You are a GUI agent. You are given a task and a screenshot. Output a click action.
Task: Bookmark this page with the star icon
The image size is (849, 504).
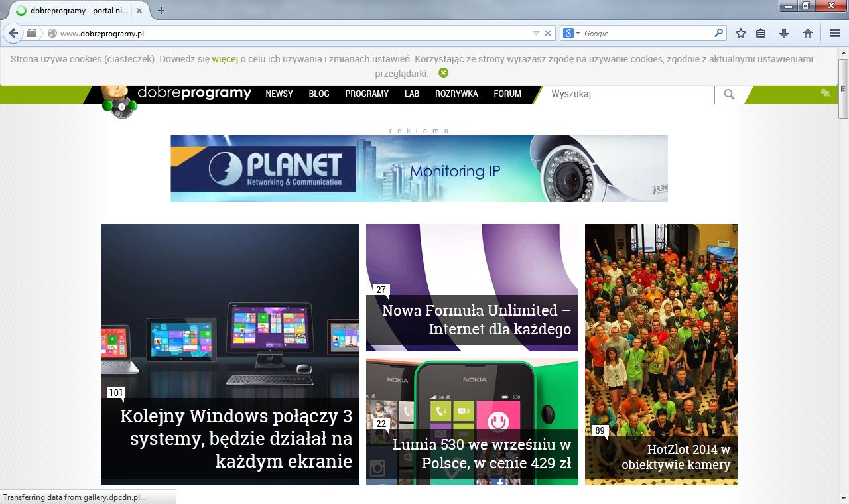tap(741, 33)
